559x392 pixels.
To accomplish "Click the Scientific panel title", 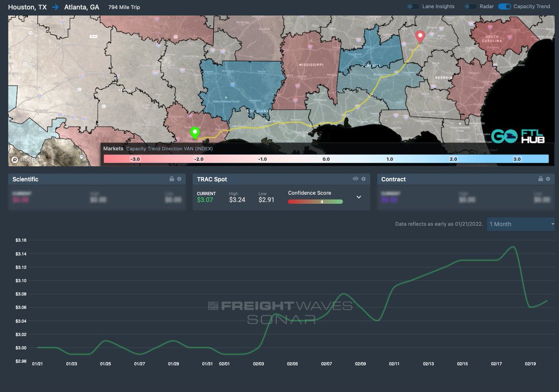I will pyautogui.click(x=26, y=179).
